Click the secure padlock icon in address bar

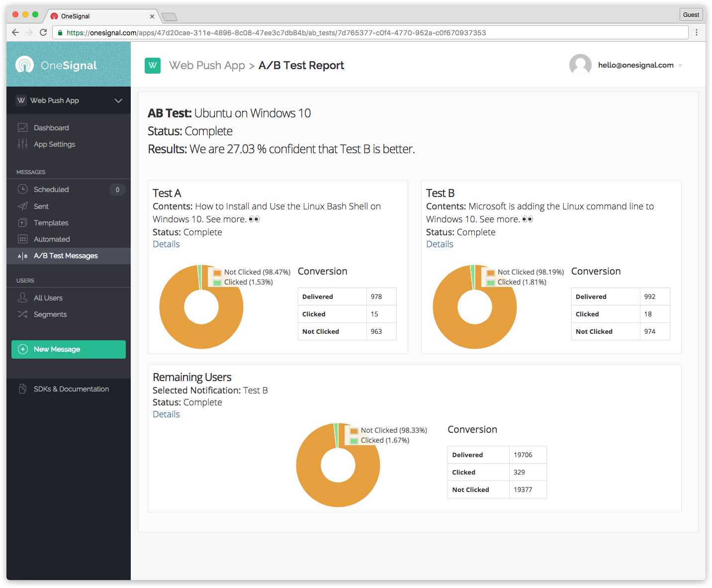click(x=60, y=33)
